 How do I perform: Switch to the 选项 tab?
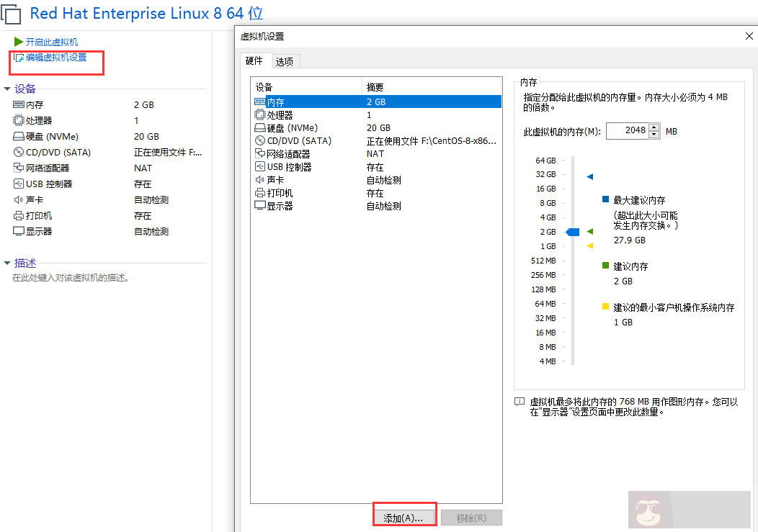coord(285,62)
